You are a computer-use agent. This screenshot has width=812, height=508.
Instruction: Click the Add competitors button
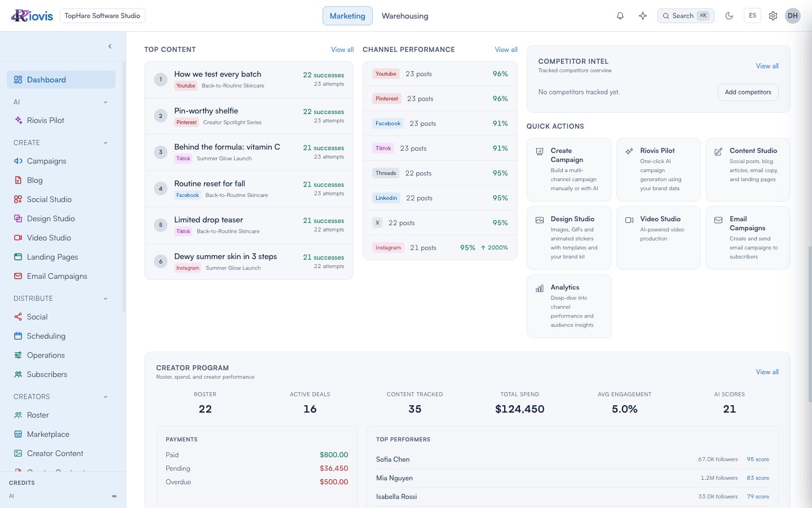click(748, 92)
